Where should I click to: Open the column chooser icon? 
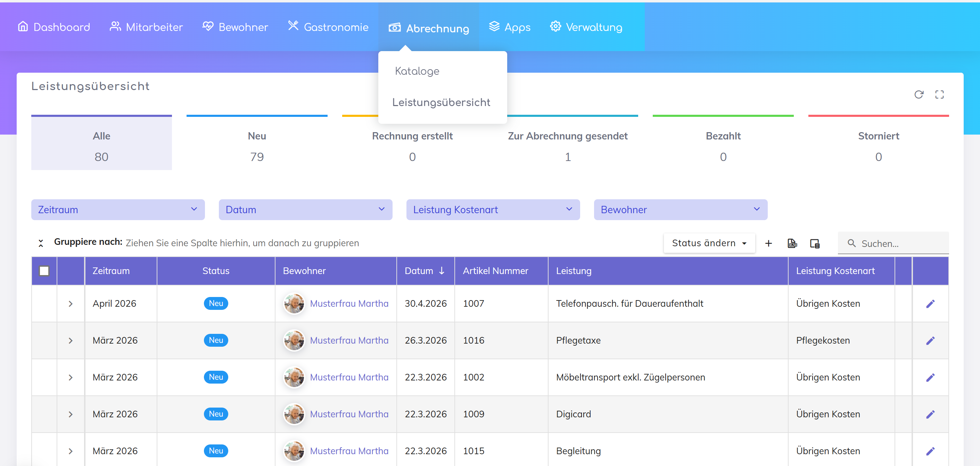click(815, 243)
